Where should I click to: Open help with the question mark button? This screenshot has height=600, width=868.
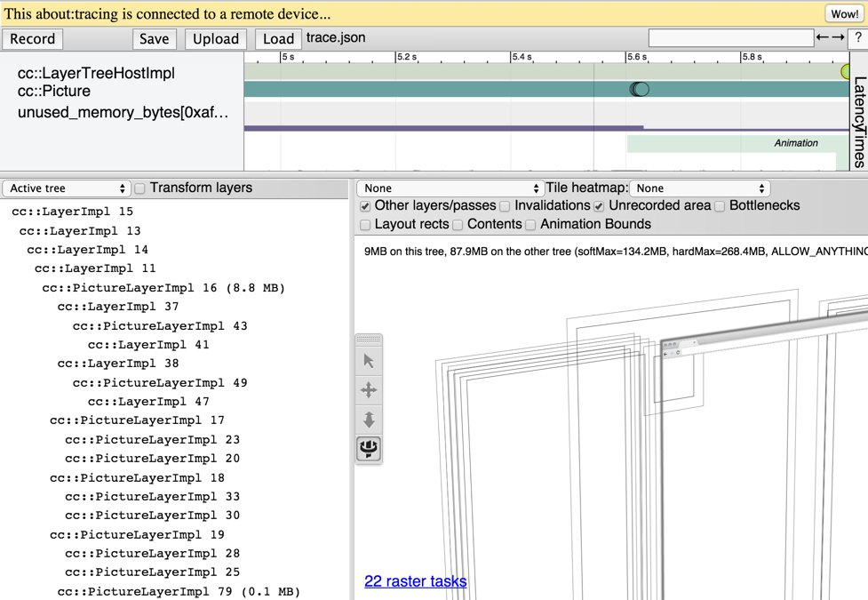[x=857, y=38]
